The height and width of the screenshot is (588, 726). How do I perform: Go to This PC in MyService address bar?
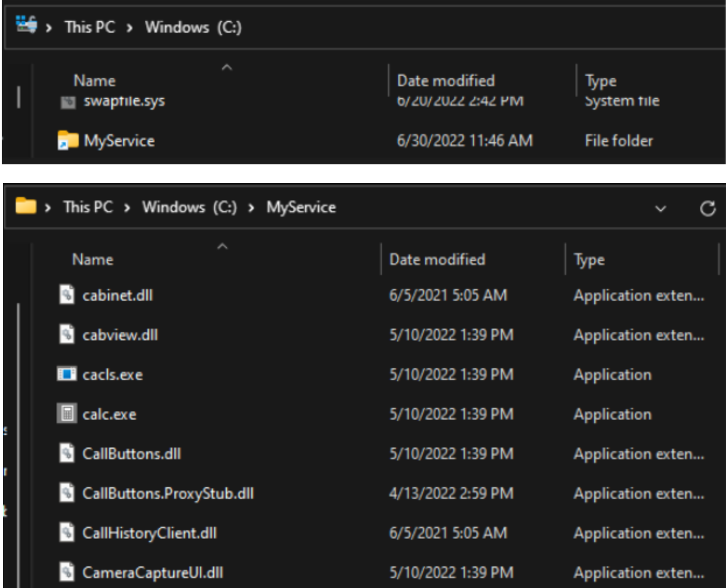[88, 207]
